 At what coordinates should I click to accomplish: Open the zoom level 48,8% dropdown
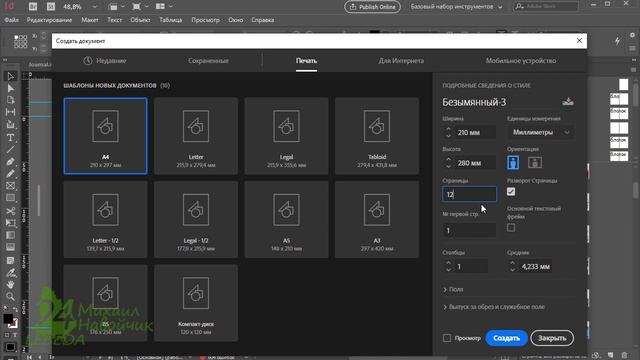[95, 7]
